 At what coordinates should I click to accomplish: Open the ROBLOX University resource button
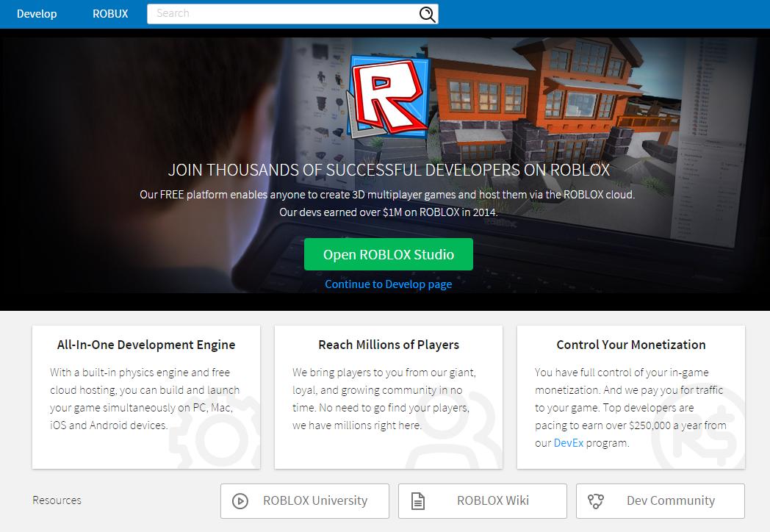pos(304,501)
